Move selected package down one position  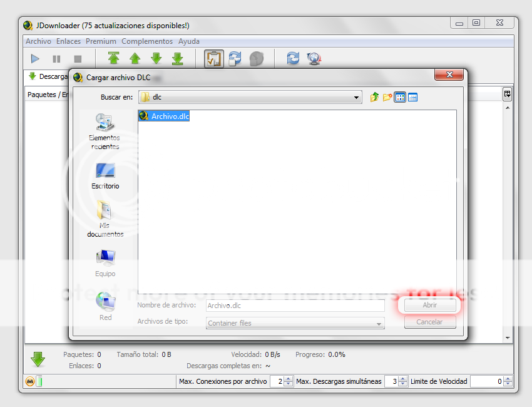pyautogui.click(x=156, y=58)
